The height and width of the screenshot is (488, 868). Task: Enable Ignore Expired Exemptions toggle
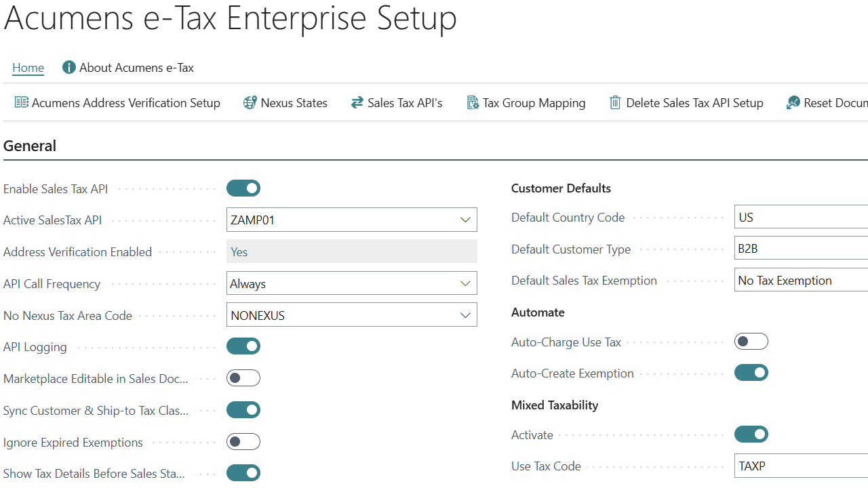(243, 442)
